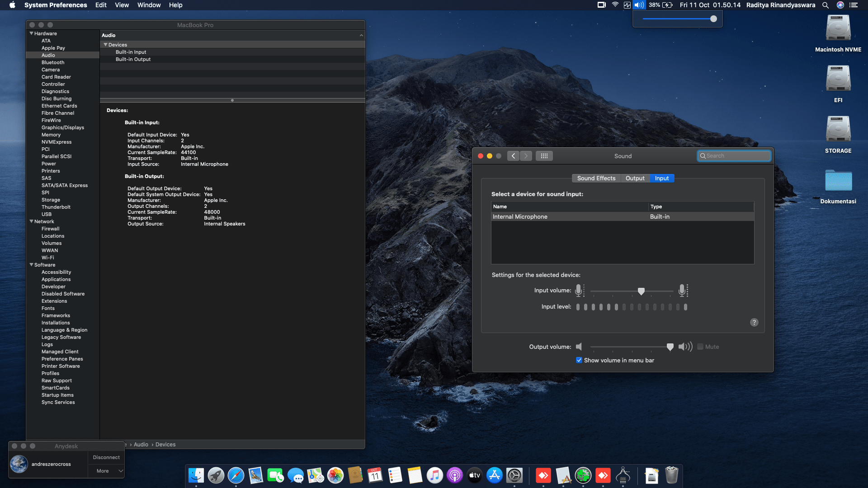Open Music app from the Dock
This screenshot has height=488, width=868.
pyautogui.click(x=435, y=475)
